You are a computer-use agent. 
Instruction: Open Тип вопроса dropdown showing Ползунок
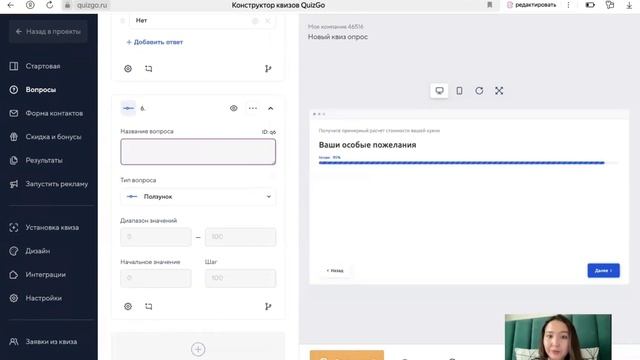[x=198, y=197]
